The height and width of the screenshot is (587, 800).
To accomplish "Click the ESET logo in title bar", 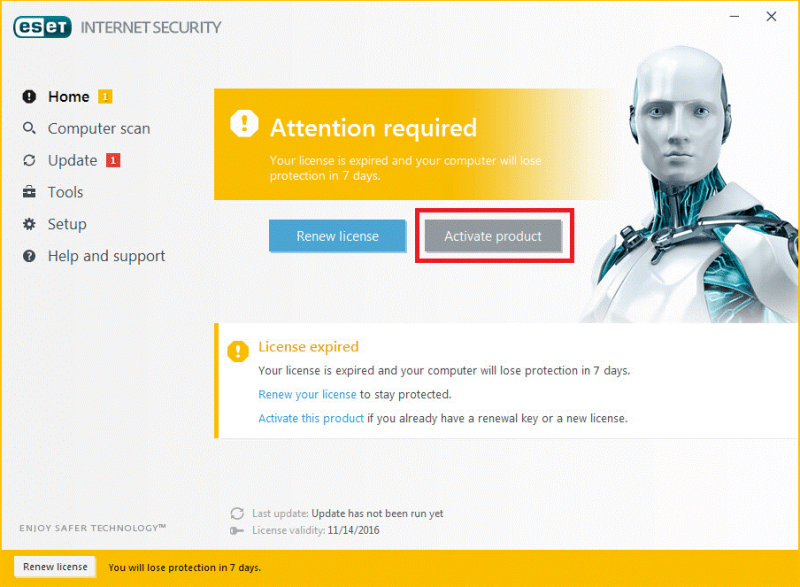I will click(x=42, y=27).
